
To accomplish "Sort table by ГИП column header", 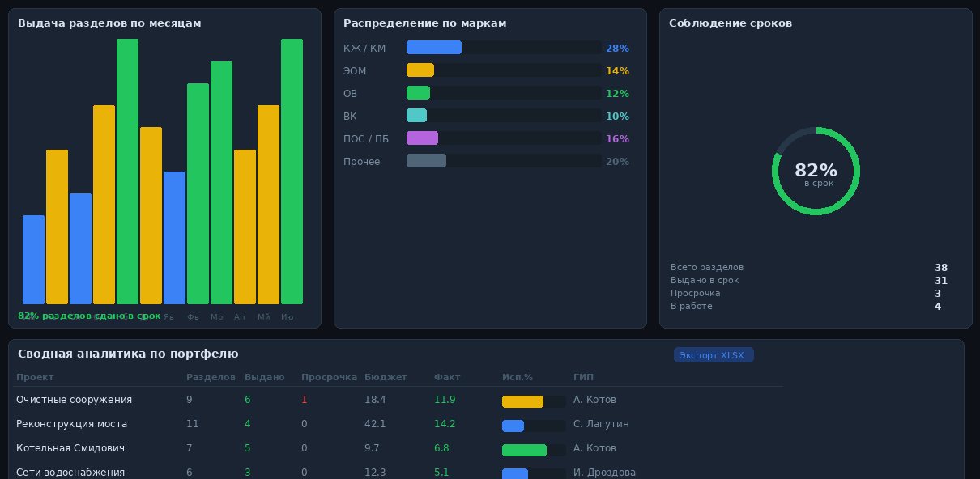I will pos(583,377).
